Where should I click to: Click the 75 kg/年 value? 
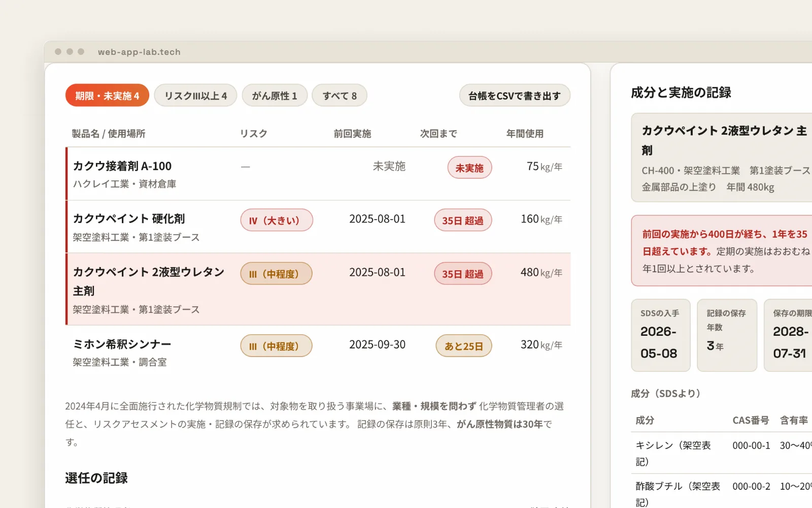pos(545,167)
